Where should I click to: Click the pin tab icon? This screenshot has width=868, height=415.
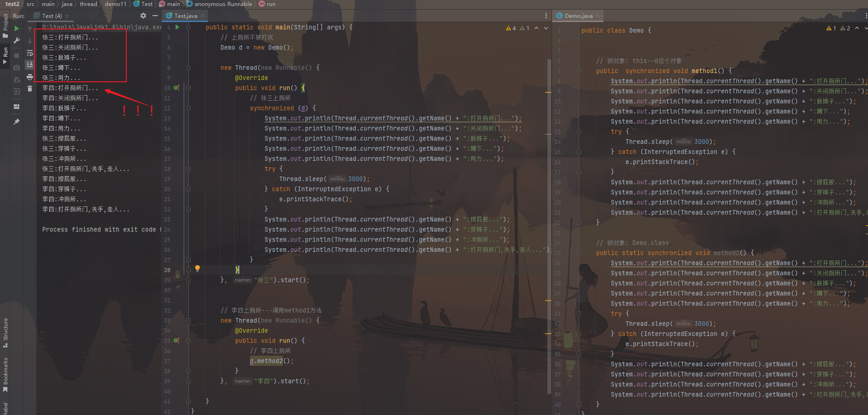click(17, 122)
